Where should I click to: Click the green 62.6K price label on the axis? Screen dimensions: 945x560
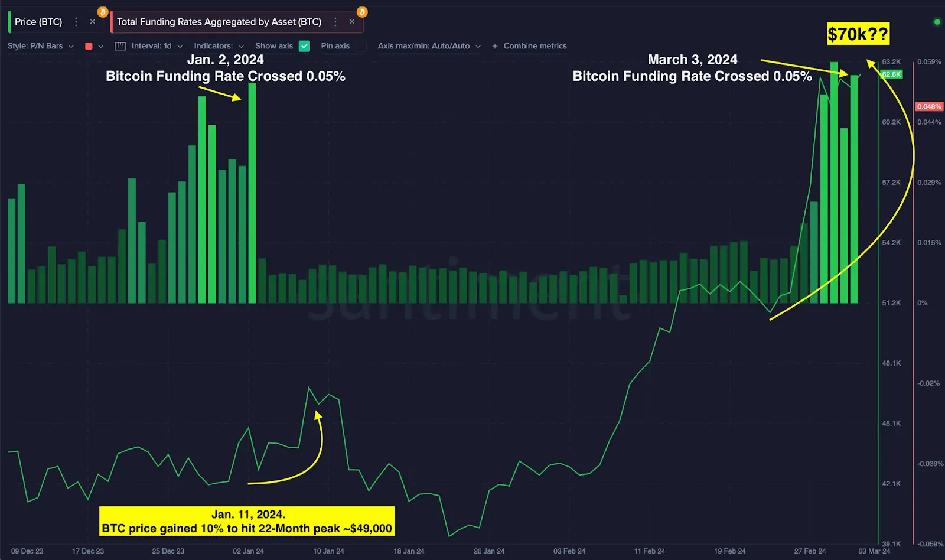pyautogui.click(x=892, y=74)
